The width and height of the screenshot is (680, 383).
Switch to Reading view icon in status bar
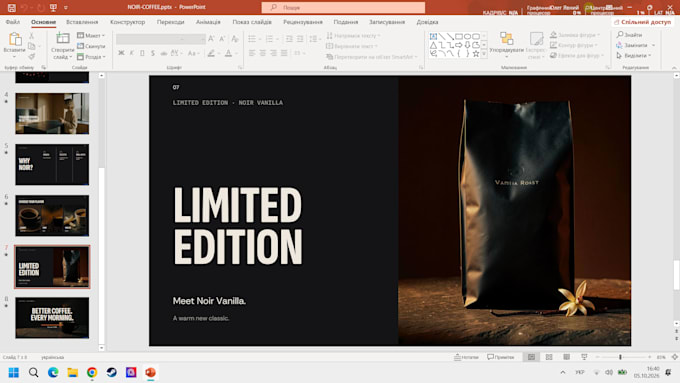566,357
